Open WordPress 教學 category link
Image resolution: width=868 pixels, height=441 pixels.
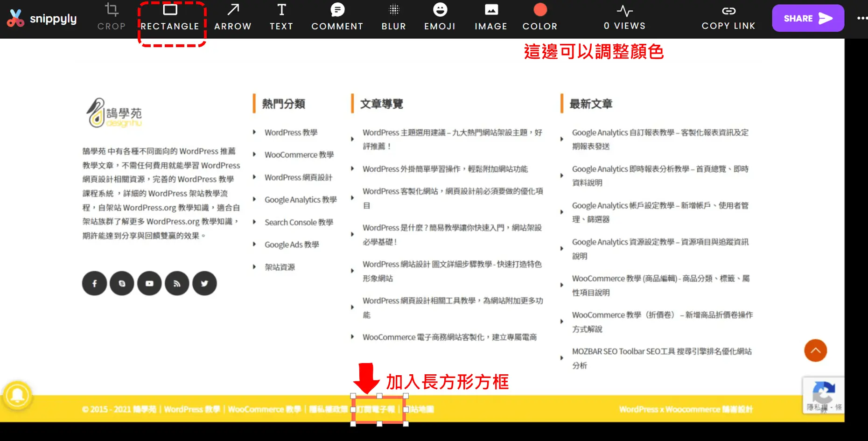tap(291, 133)
